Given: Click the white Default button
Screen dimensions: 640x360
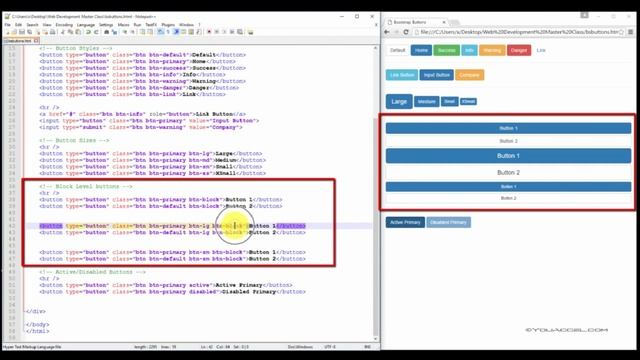Looking at the screenshot, I should 398,50.
